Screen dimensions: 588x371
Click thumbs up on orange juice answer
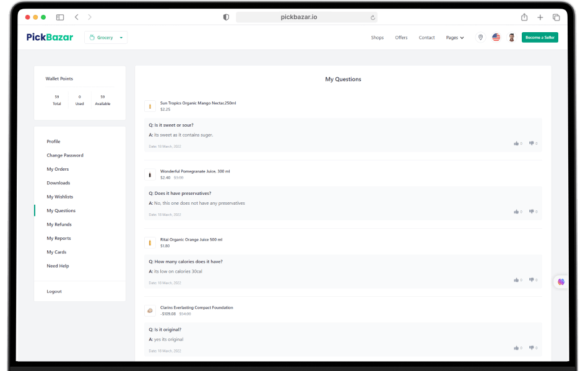tap(516, 280)
